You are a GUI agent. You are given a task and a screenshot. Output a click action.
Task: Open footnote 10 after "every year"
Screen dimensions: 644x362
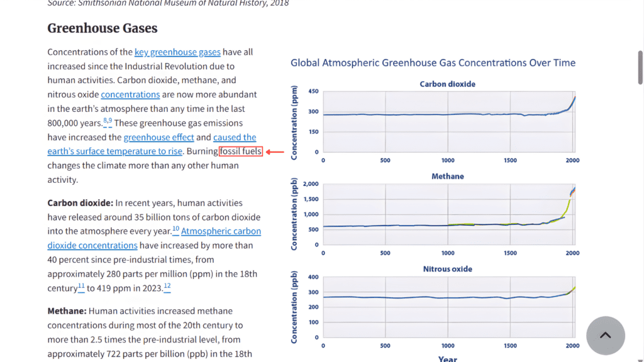176,229
